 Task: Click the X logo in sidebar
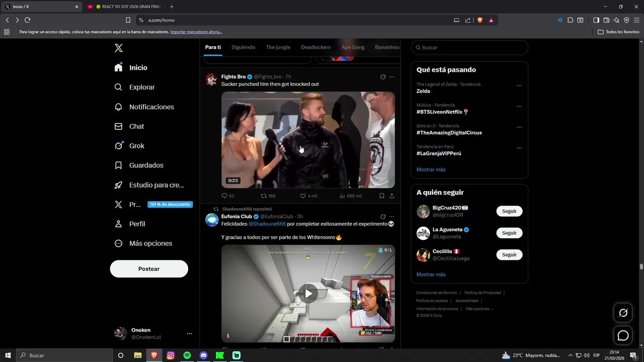(x=118, y=48)
